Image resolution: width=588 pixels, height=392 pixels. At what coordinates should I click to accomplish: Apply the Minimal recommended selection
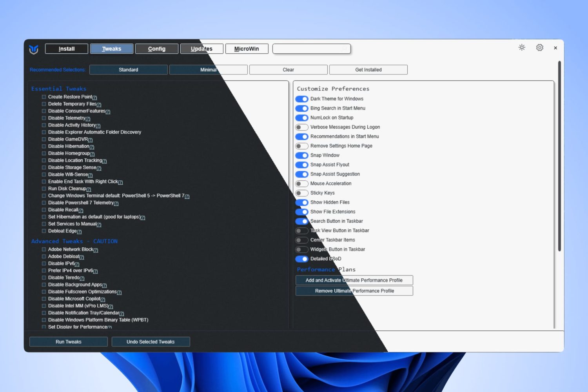(x=209, y=70)
